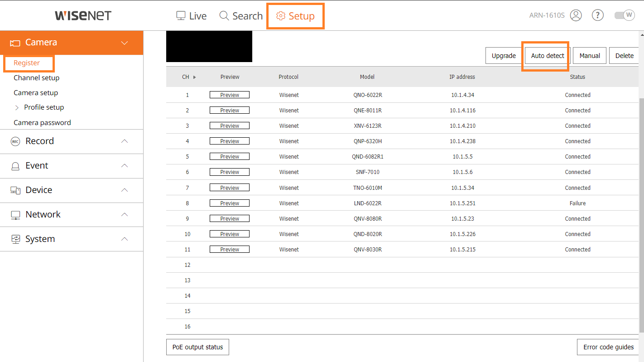Screen dimensions: 644x362
Task: Preview channel 2 QNE-8011R camera
Action: (x=230, y=111)
